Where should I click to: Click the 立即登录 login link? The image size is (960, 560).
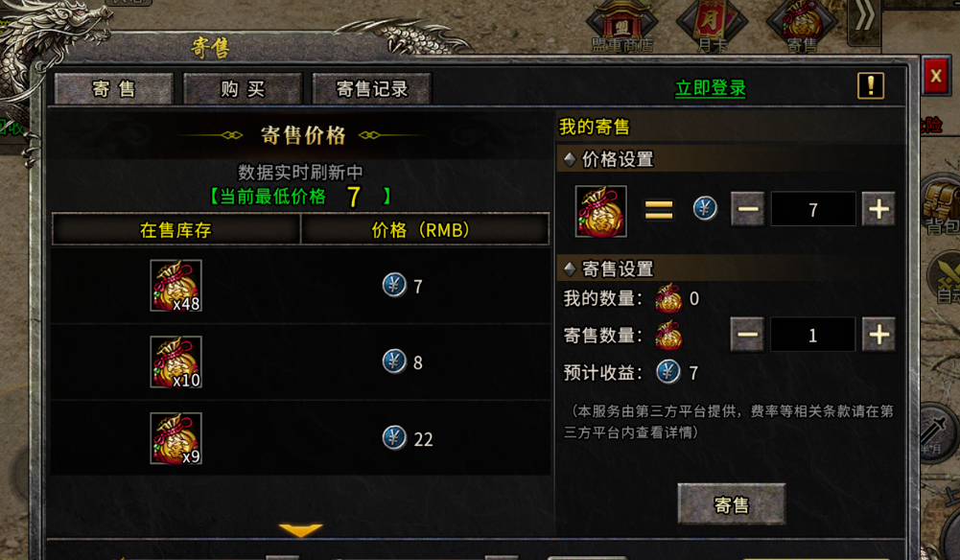[711, 88]
